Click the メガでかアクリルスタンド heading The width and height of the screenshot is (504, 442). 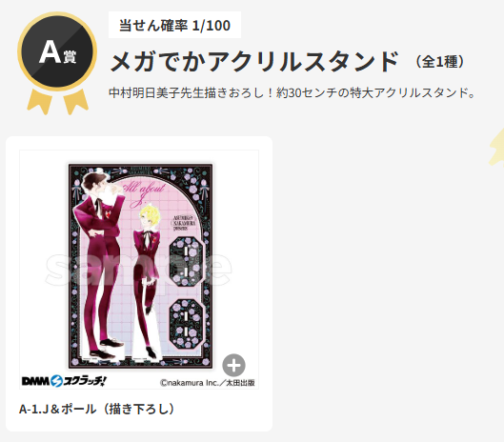254,61
